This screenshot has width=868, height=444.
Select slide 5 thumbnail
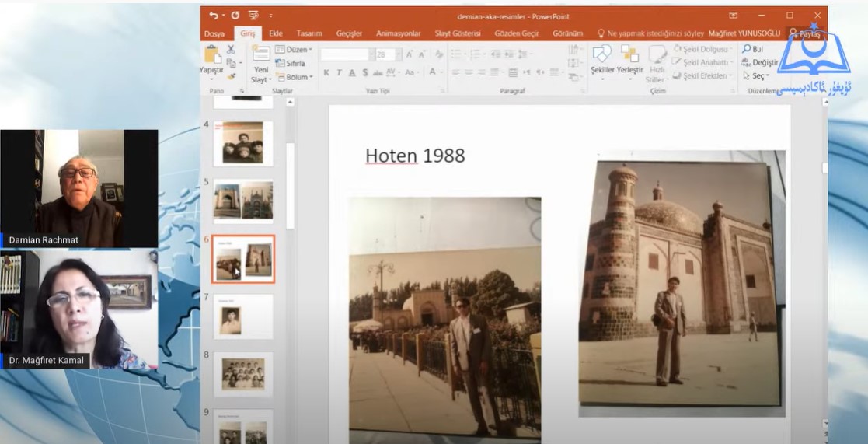(243, 201)
